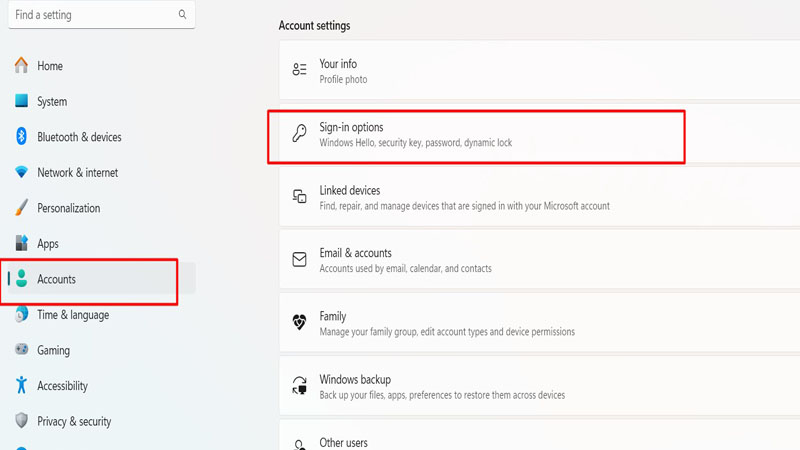Click the Accessibility figure icon

click(21, 385)
